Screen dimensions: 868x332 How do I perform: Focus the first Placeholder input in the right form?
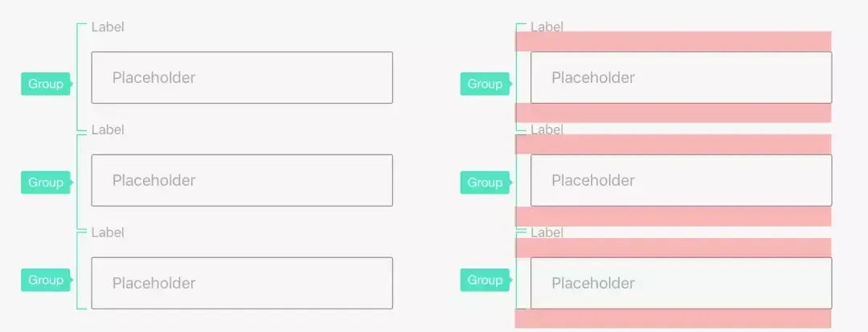681,78
